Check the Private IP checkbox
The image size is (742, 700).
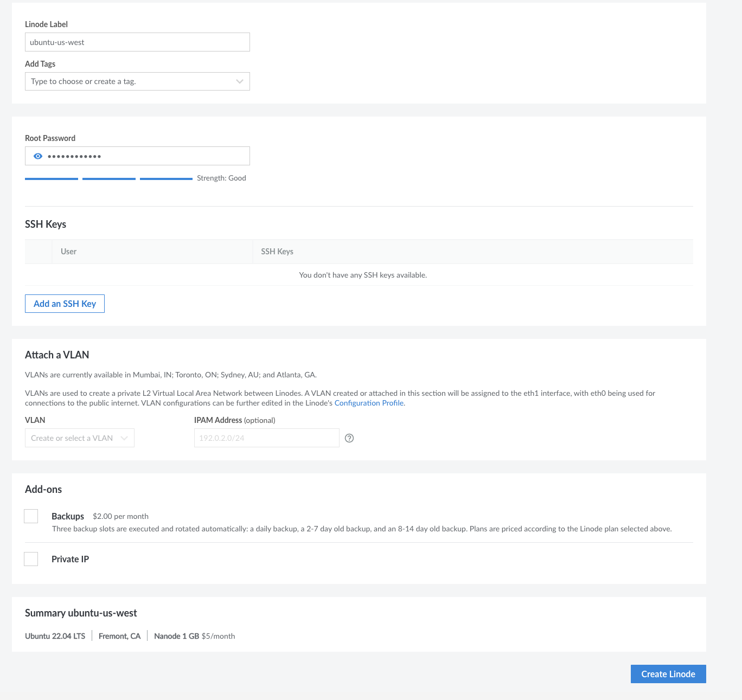(31, 559)
